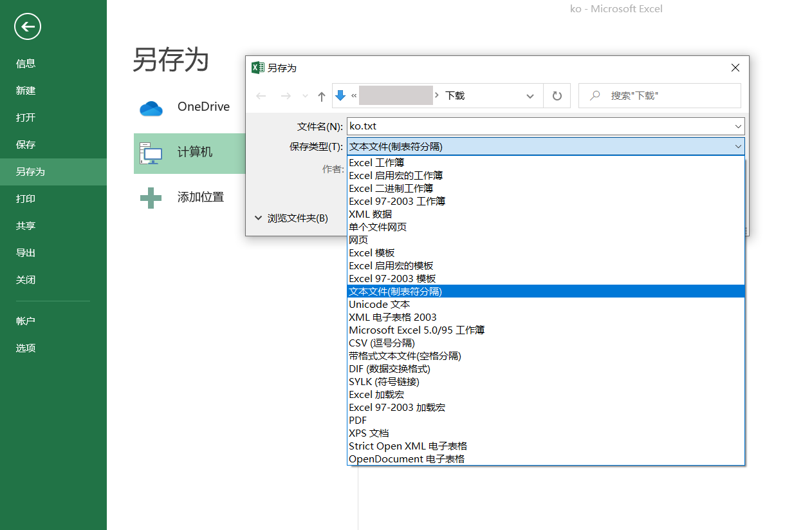Click the search magnifier icon

[595, 95]
